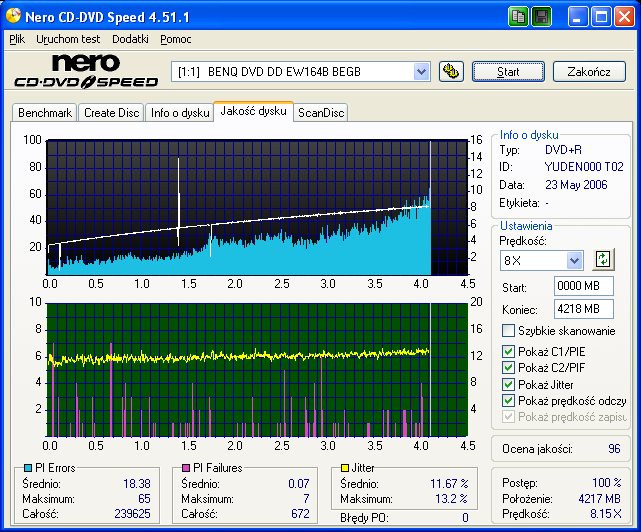Click the magenta PI Failures legend swatch
Screen dimensions: 641x532
[186, 467]
